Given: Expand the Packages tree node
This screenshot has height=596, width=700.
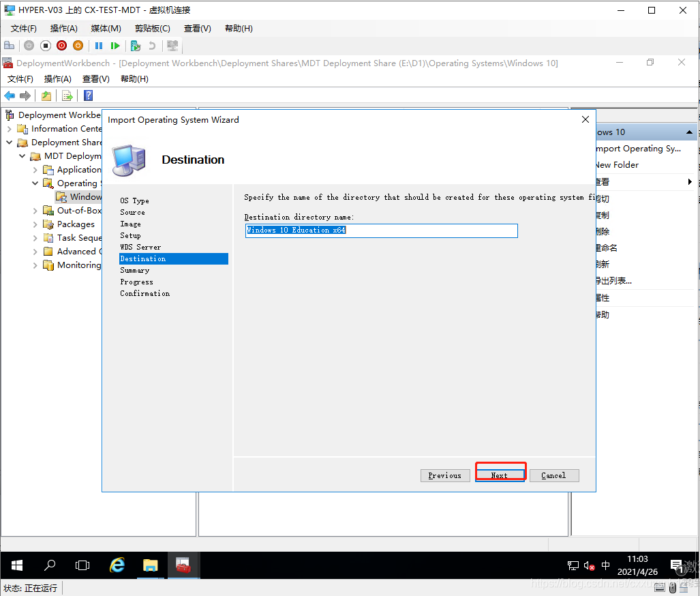Looking at the screenshot, I should 35,224.
